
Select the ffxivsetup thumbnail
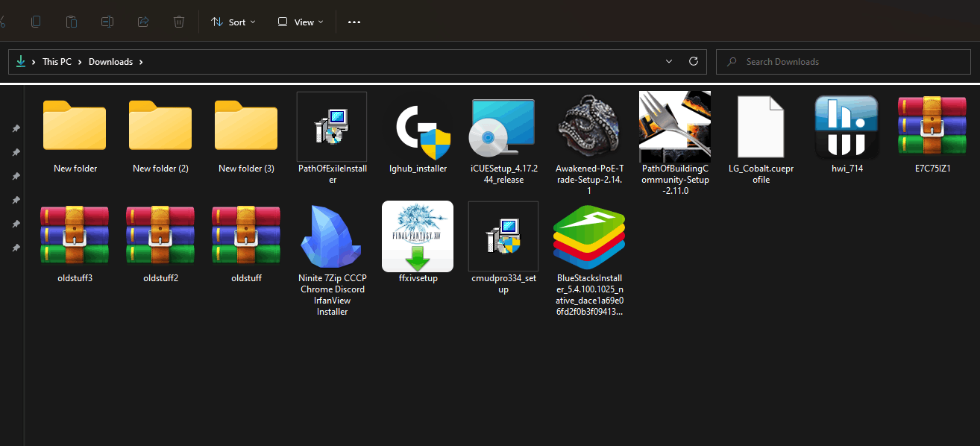pos(418,236)
